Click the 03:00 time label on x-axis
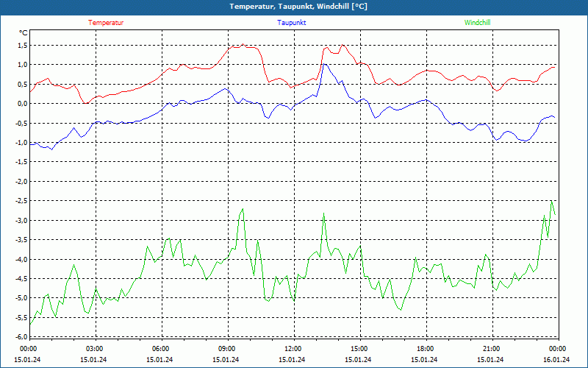This screenshot has width=588, height=368. (94, 349)
